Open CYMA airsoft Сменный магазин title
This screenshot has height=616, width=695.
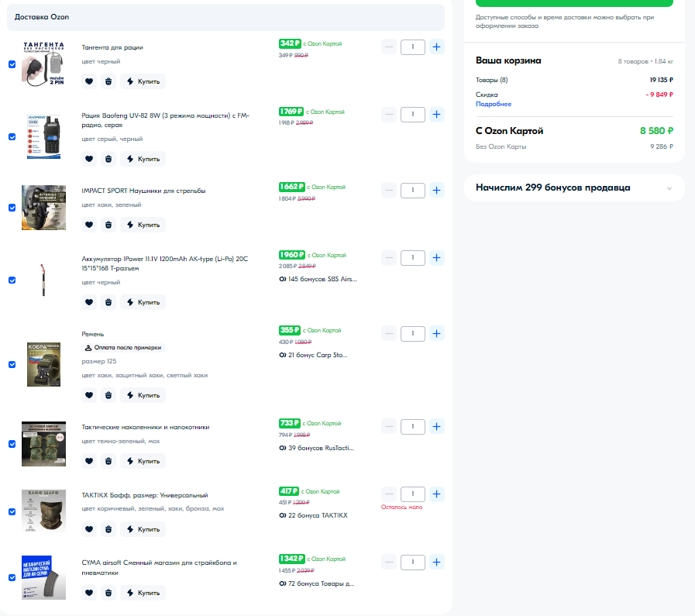159,568
